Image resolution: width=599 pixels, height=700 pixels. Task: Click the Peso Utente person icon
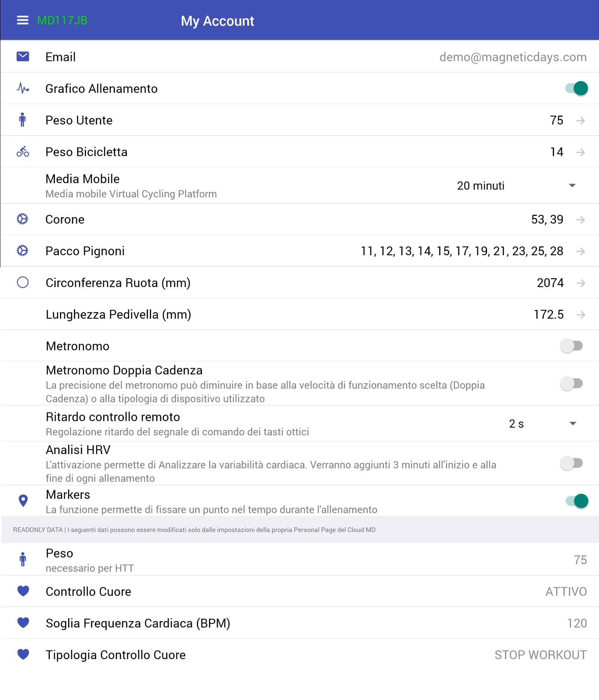coord(23,120)
